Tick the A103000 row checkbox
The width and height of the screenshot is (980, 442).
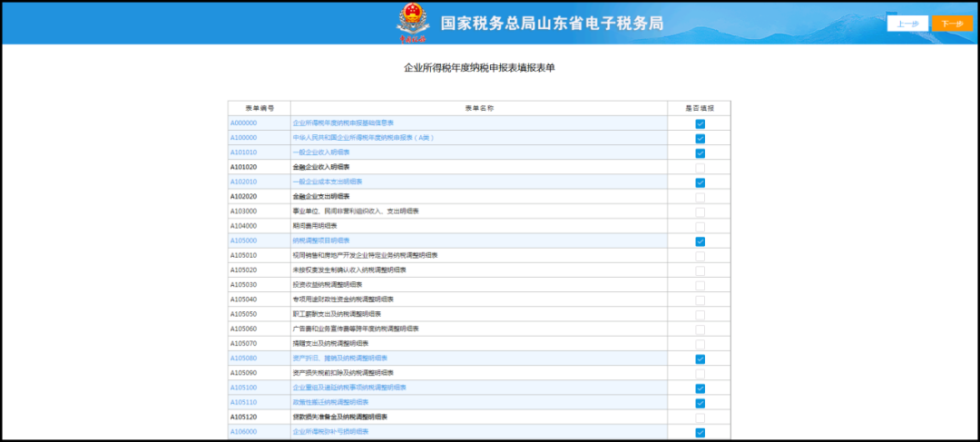point(700,212)
